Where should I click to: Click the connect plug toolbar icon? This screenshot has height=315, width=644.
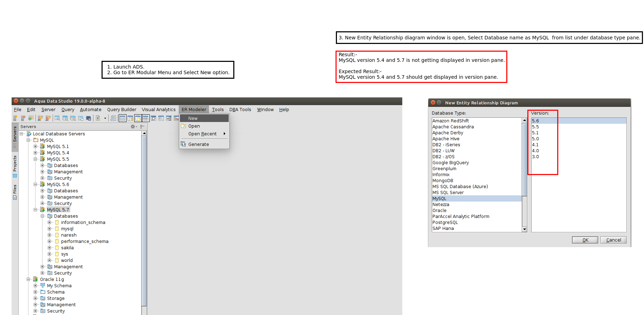[40, 118]
